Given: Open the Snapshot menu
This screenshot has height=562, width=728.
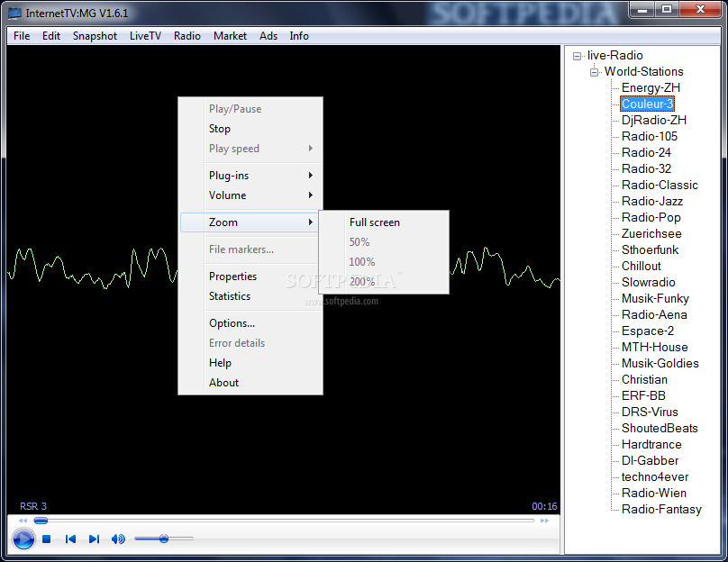Looking at the screenshot, I should click(95, 36).
